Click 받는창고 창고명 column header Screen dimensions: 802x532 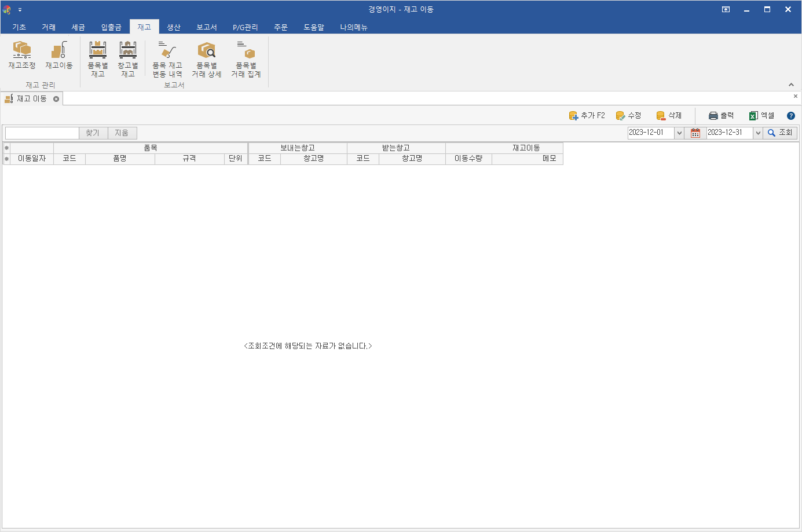[412, 159]
